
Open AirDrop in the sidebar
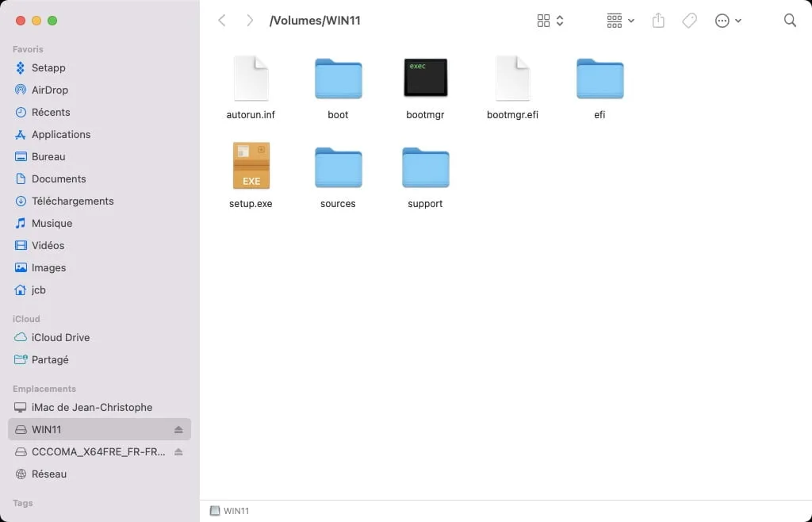pyautogui.click(x=99, y=90)
